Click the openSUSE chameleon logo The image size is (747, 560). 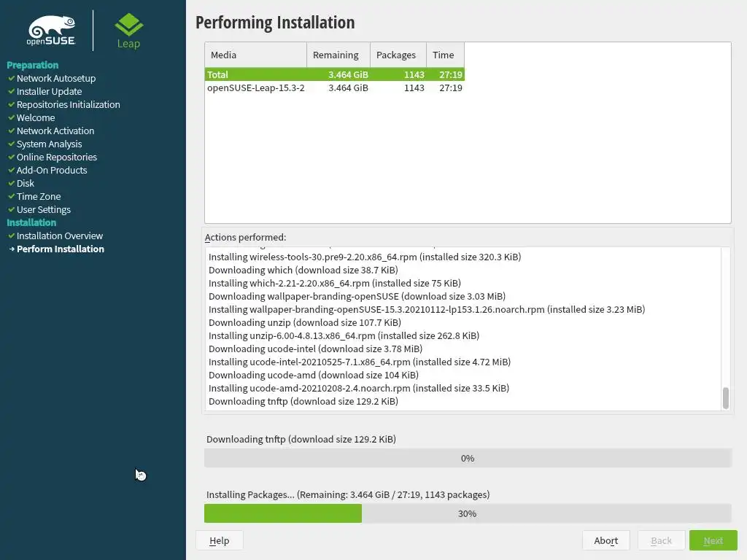(x=51, y=31)
